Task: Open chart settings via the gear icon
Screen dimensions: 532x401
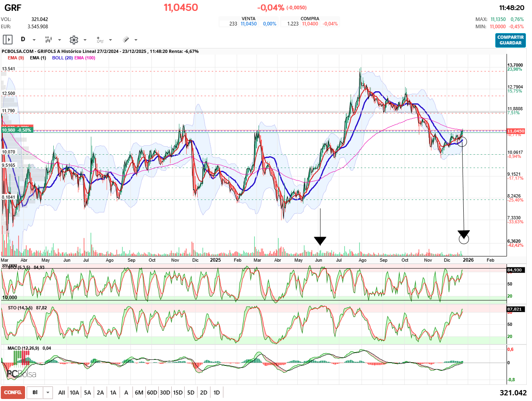Action: 74,40
